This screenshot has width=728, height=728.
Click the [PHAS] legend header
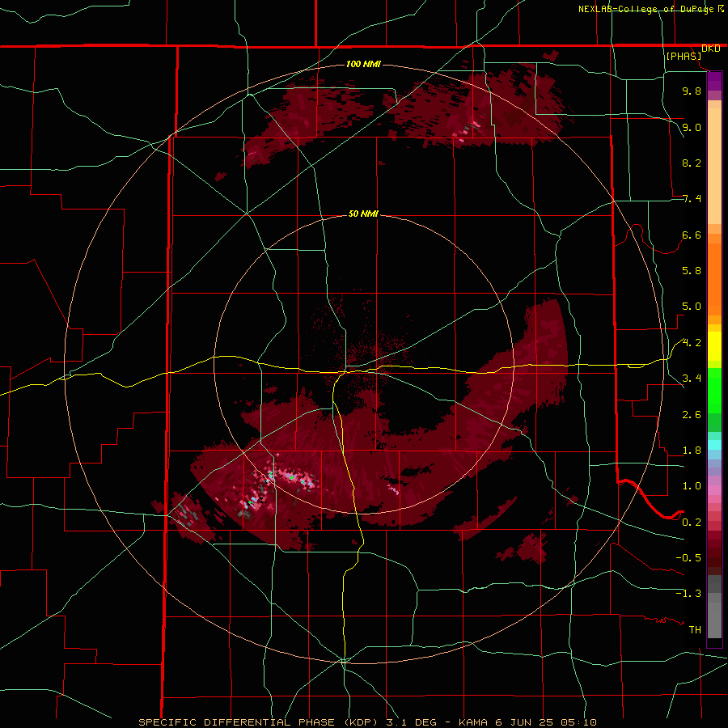click(x=684, y=56)
